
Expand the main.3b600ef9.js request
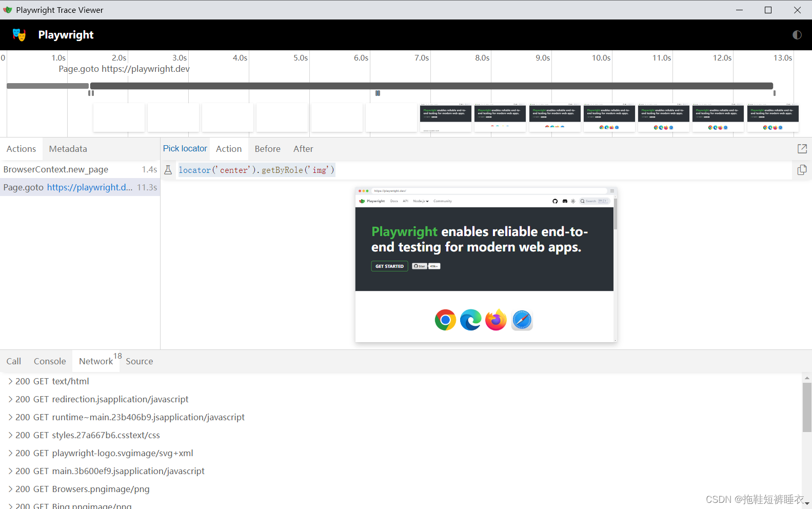click(x=10, y=471)
